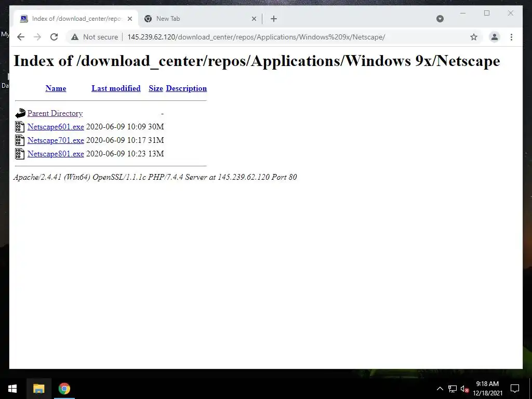This screenshot has height=399, width=532.
Task: Click the binary file icon beside Netscape601.exe
Action: [20, 127]
